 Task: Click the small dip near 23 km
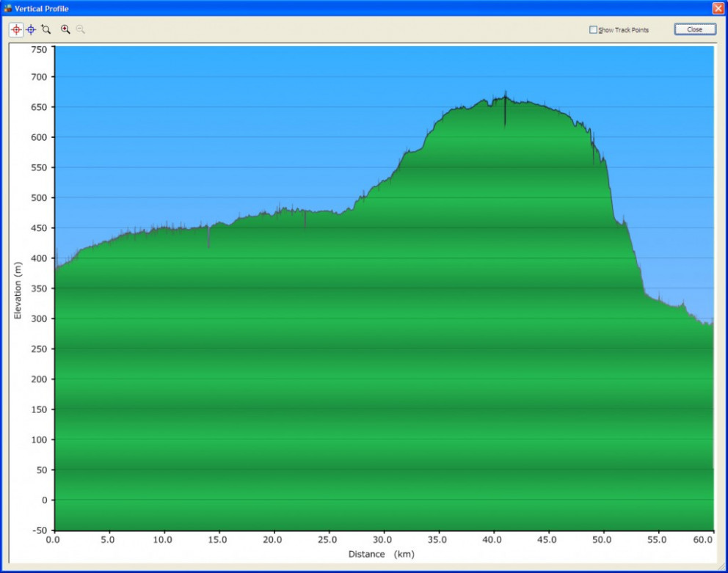coord(305,219)
